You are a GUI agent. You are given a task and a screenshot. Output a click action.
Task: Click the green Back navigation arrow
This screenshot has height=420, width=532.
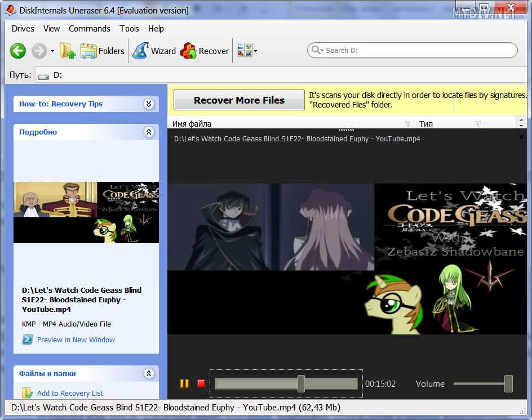(x=18, y=51)
